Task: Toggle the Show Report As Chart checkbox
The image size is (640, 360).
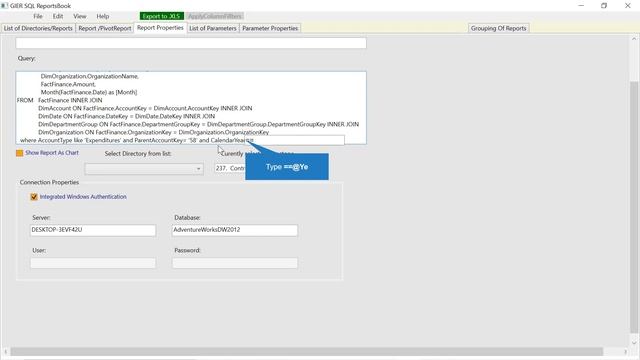Action: point(20,153)
